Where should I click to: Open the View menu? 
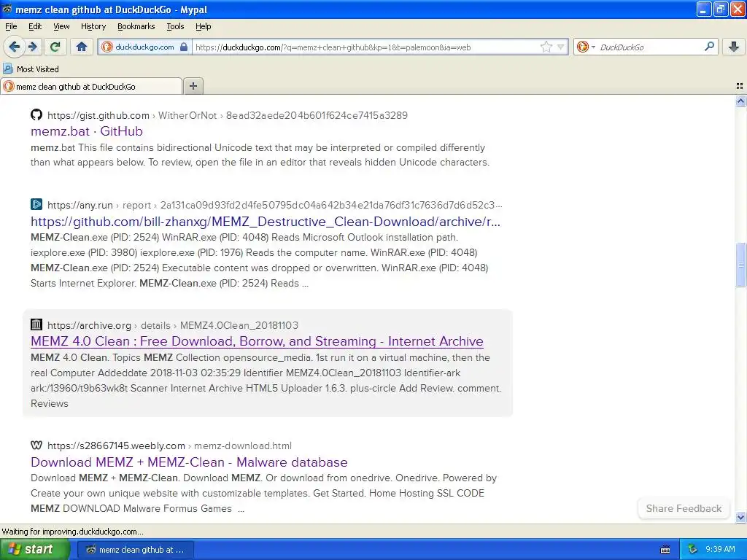point(61,26)
